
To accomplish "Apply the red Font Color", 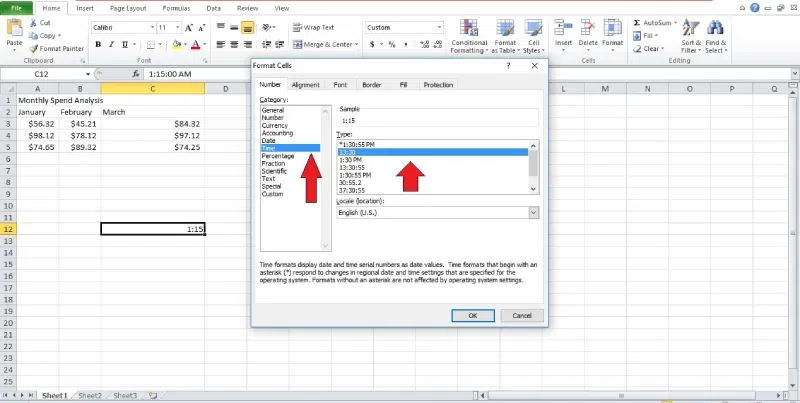I will [x=195, y=45].
